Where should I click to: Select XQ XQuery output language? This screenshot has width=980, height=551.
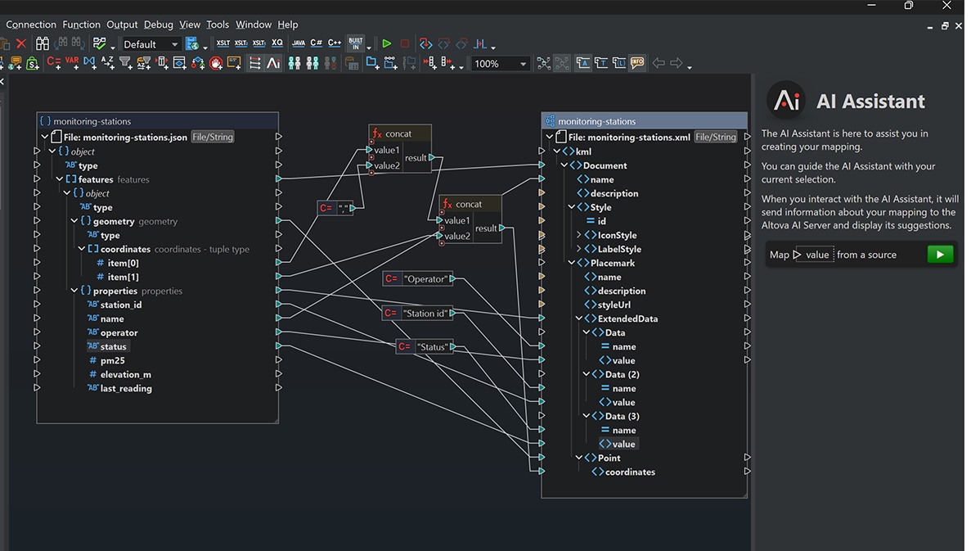(276, 43)
